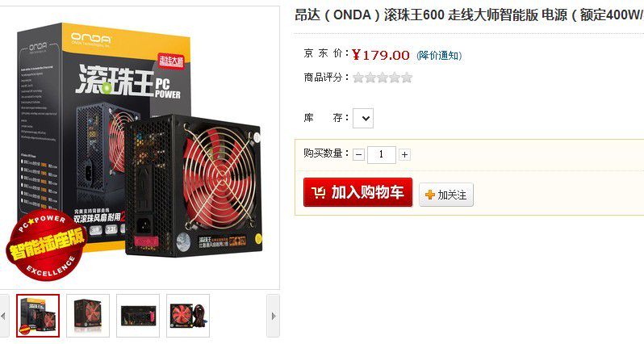
Task: Show previous thumbnails with left arrow
Action: (4, 316)
